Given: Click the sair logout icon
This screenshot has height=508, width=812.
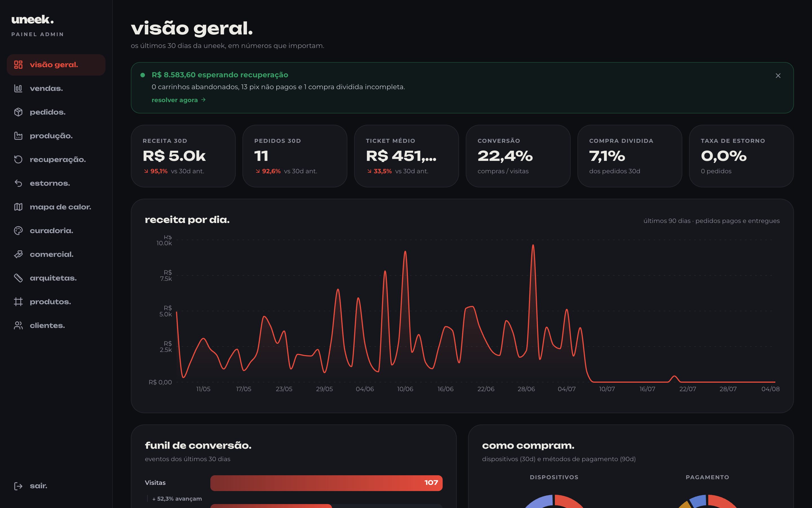Looking at the screenshot, I should pyautogui.click(x=18, y=486).
